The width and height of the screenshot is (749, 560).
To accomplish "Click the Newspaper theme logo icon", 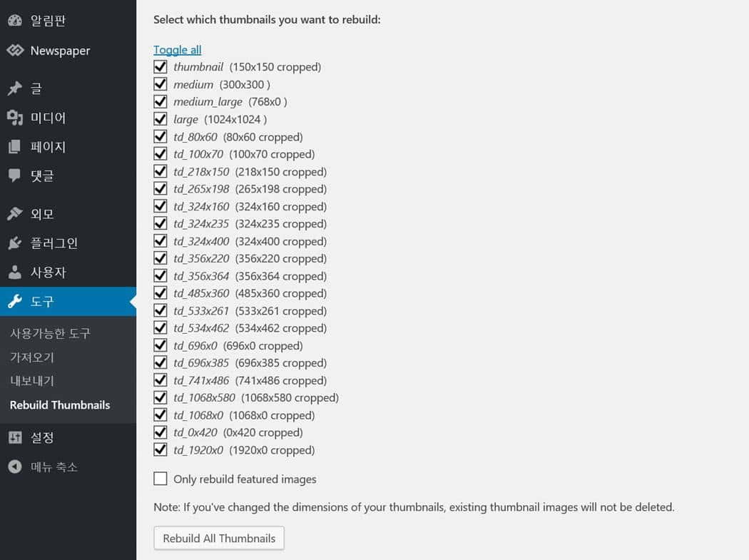I will point(15,51).
